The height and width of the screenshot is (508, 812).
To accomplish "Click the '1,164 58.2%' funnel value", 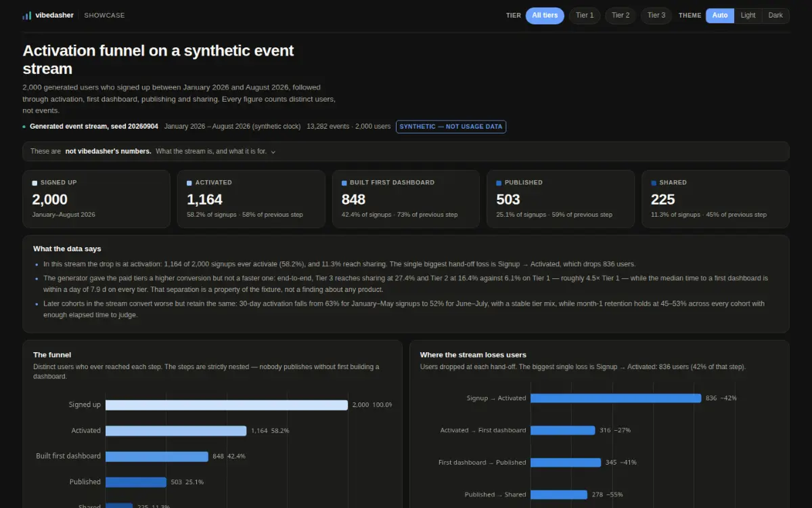I will [270, 431].
